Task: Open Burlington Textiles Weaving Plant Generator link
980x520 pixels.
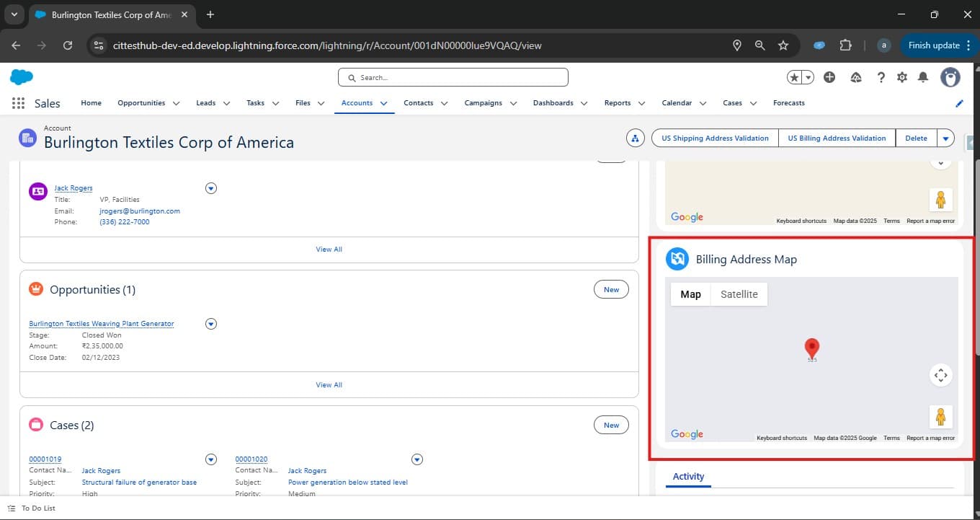Action: pos(102,324)
